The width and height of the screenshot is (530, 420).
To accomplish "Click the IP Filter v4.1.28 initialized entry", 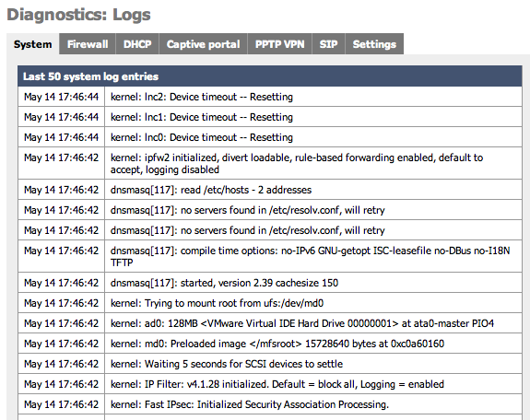I will pos(270,384).
